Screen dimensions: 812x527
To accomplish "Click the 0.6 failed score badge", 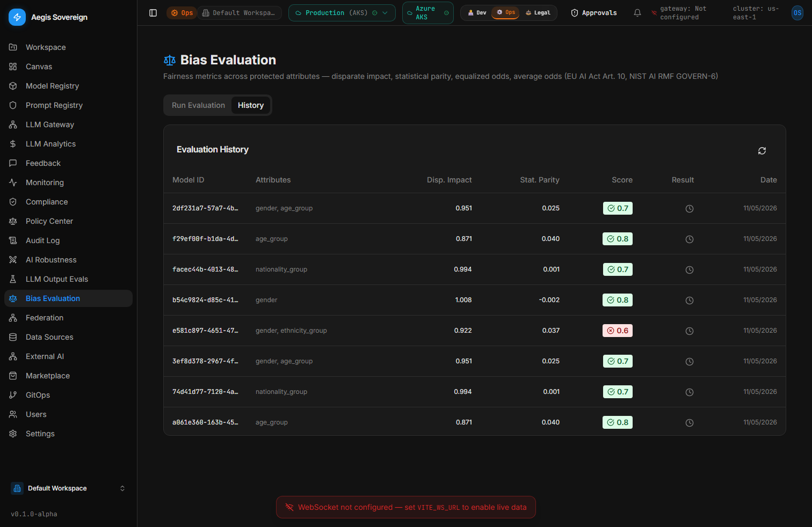I will click(x=618, y=331).
